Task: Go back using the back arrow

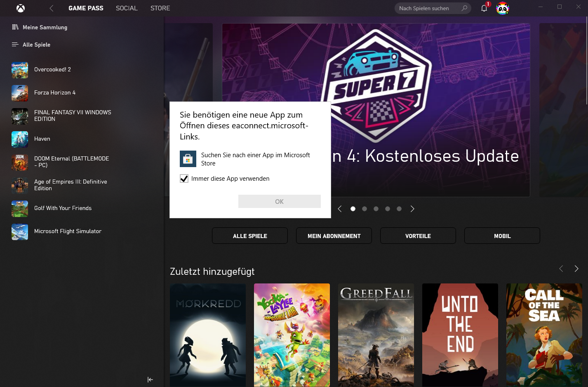Action: (52, 8)
